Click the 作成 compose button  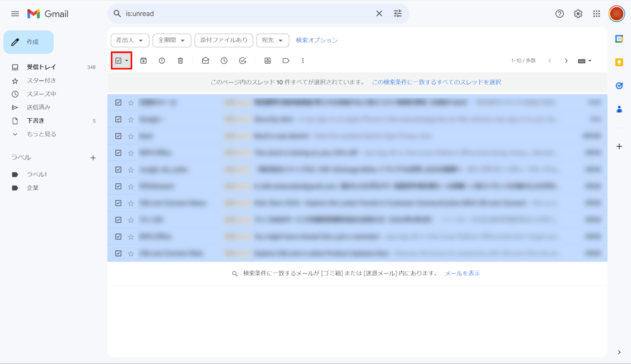[29, 42]
